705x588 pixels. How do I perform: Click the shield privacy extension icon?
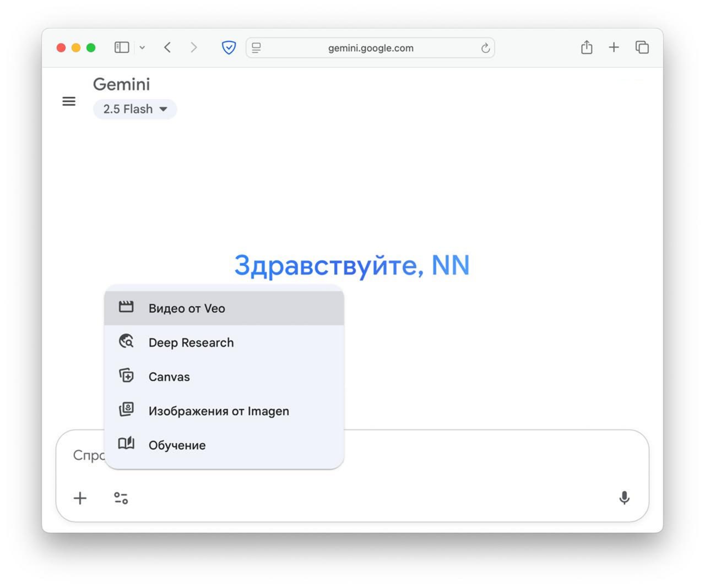(229, 48)
